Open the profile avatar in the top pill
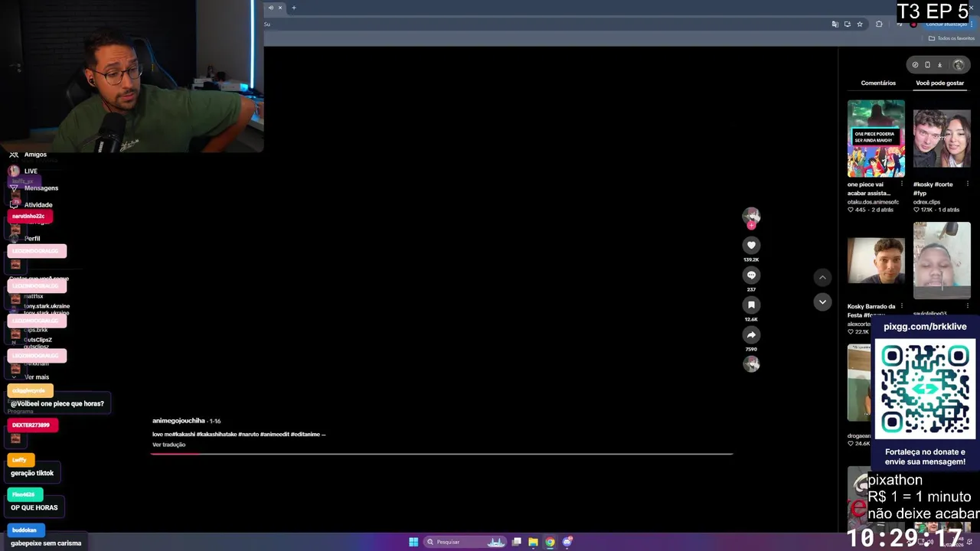The image size is (980, 551). 959,65
